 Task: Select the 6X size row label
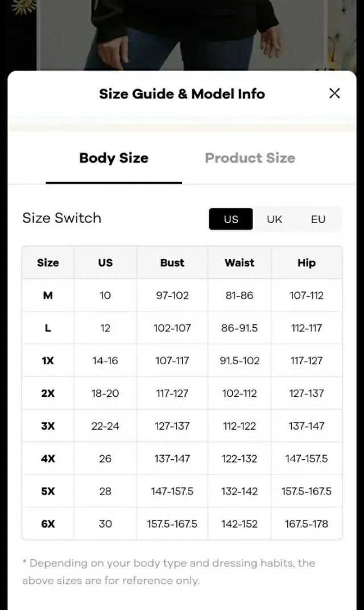point(48,524)
